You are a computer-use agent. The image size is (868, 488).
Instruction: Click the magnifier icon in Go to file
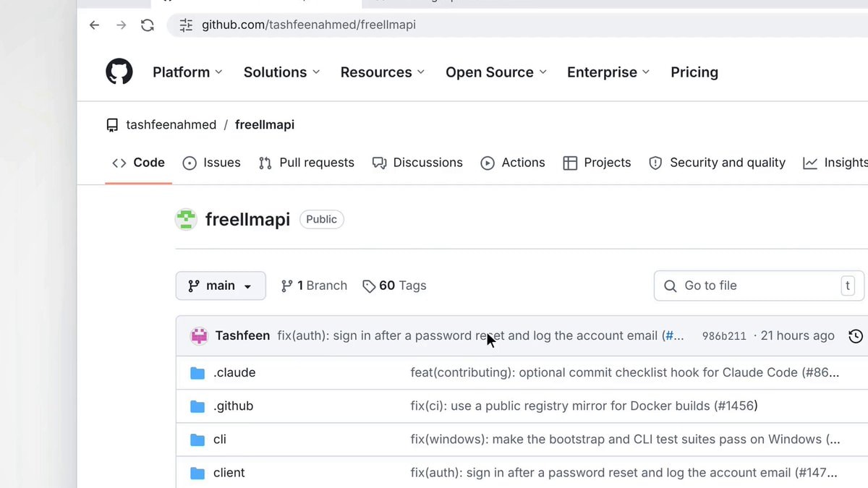point(671,286)
